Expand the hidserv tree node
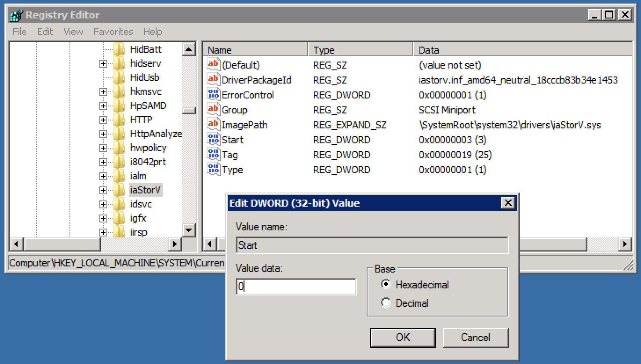 tap(103, 64)
